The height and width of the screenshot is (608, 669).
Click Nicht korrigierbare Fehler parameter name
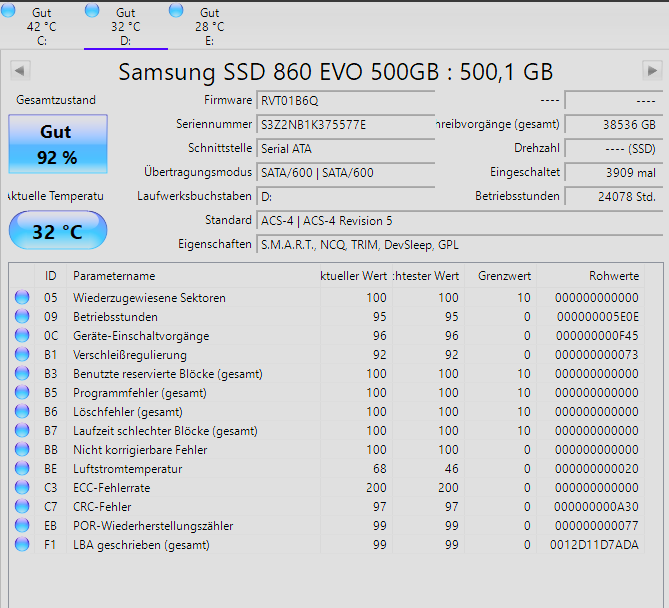140,450
